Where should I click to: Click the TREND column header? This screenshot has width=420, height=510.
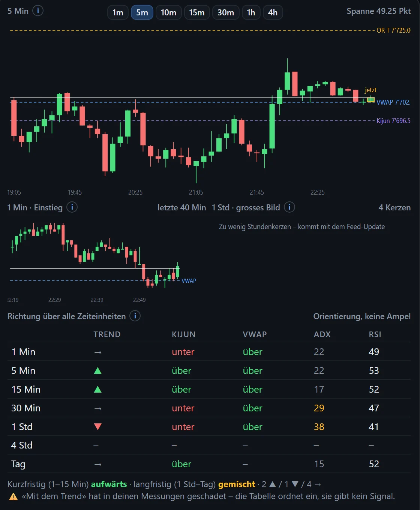coord(107,334)
